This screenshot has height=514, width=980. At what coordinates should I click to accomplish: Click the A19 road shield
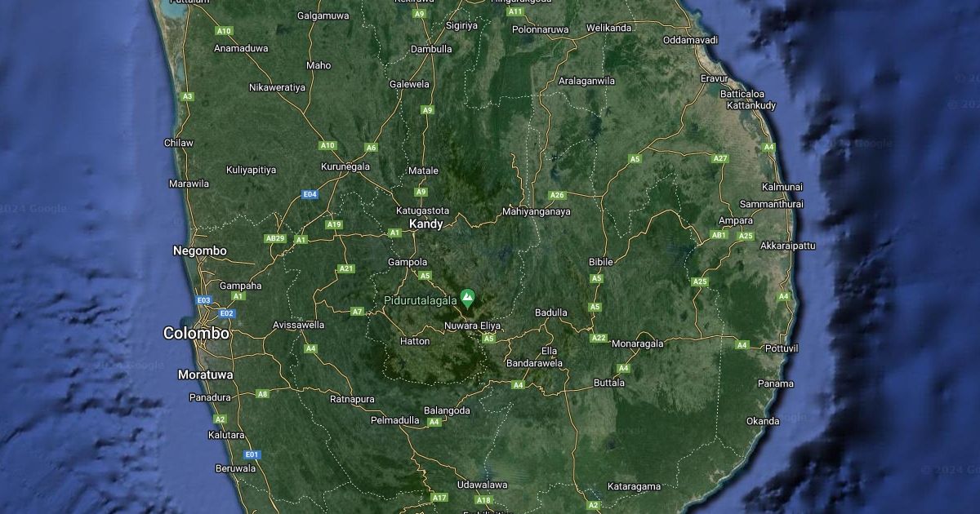coord(334,224)
